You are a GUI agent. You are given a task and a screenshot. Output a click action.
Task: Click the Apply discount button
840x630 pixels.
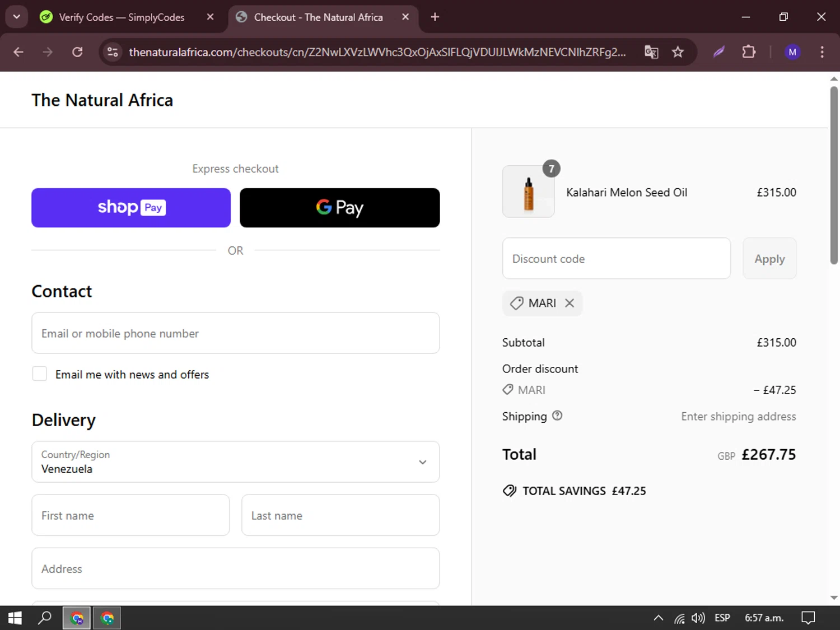tap(769, 259)
